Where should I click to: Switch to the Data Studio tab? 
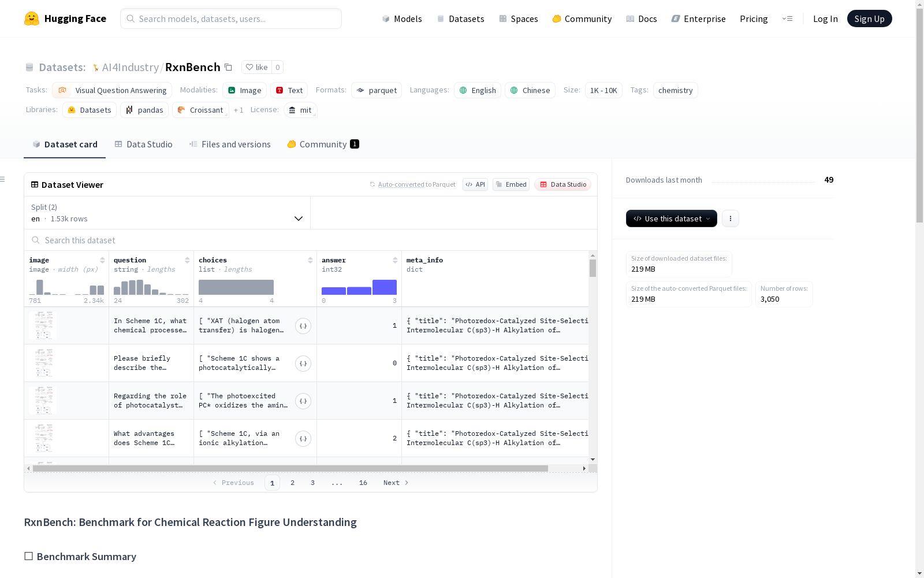[143, 144]
